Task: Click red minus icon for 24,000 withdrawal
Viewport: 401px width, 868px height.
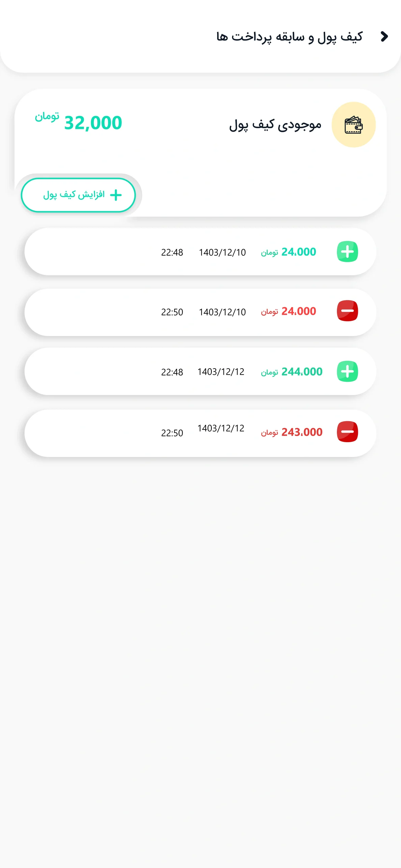Action: point(347,311)
